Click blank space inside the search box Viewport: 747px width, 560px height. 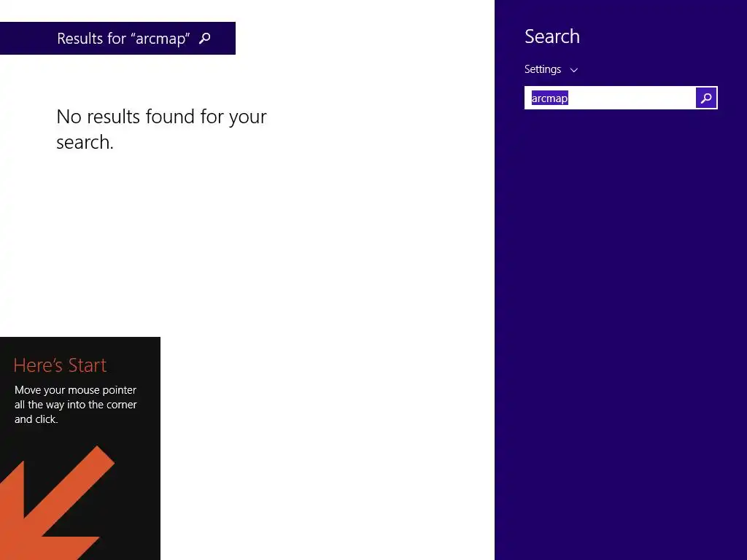tap(634, 98)
